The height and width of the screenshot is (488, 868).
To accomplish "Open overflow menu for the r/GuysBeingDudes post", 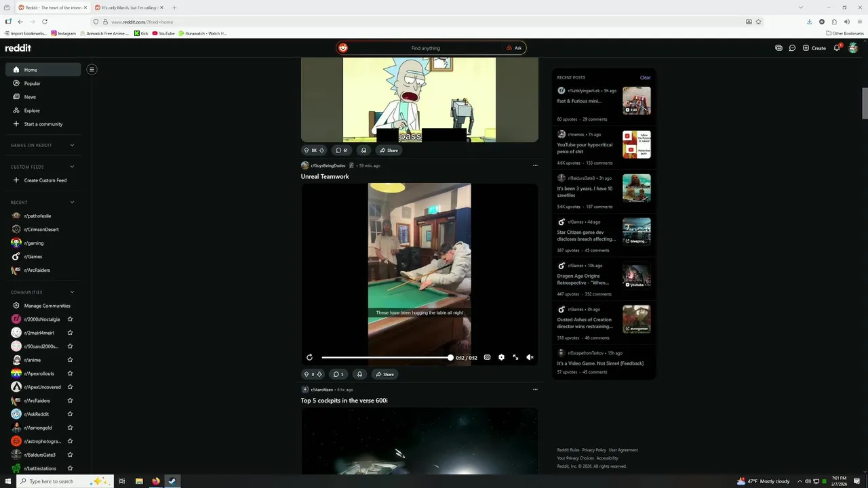I will pyautogui.click(x=535, y=165).
